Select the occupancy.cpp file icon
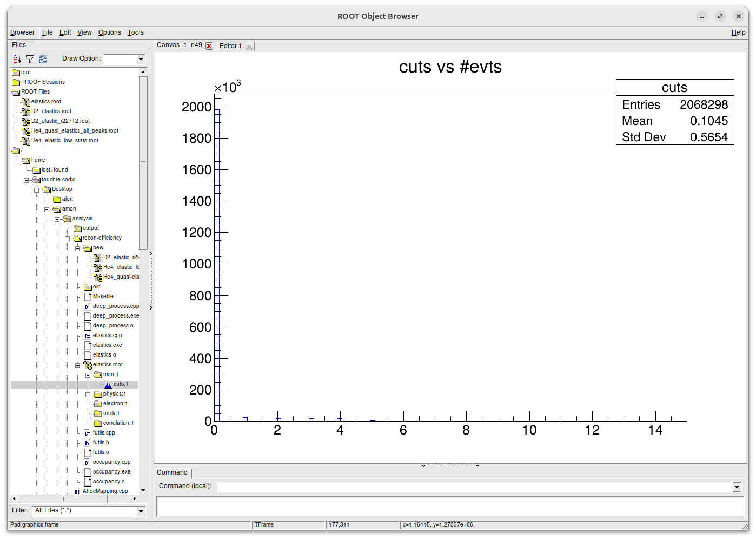 click(x=88, y=462)
